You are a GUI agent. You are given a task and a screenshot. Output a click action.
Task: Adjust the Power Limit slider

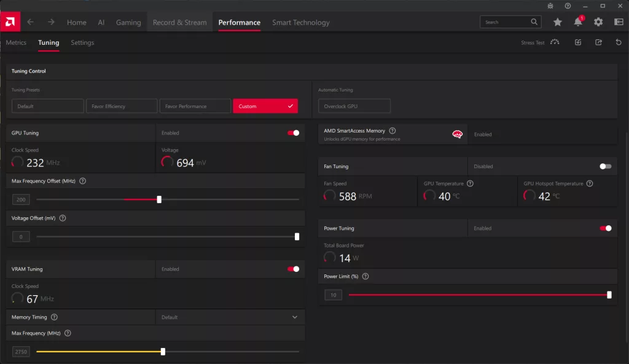[608, 295]
